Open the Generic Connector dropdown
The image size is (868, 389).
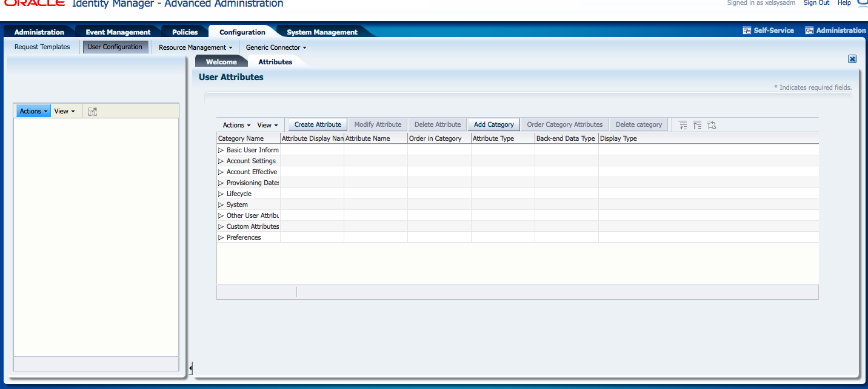point(276,47)
